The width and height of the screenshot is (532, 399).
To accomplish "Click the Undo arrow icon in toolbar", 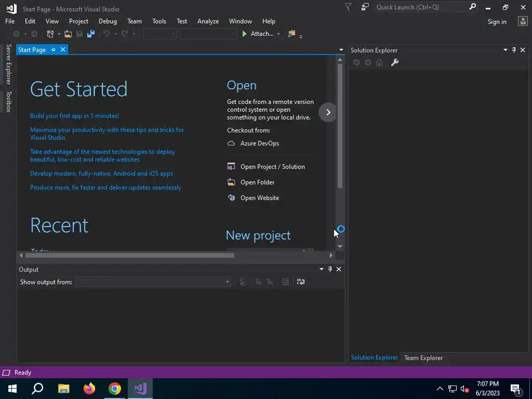I will click(107, 34).
